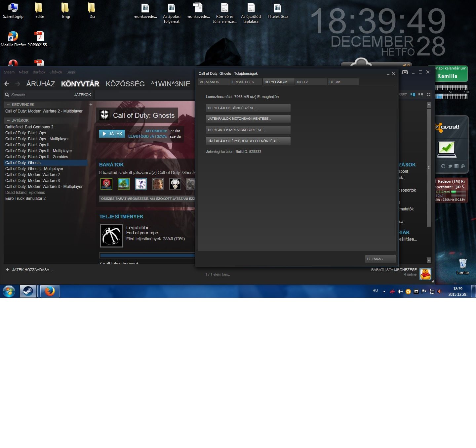Viewport: 476px width, 448px height.
Task: Collapse the JÁTÉKOK category
Action: [x=8, y=120]
